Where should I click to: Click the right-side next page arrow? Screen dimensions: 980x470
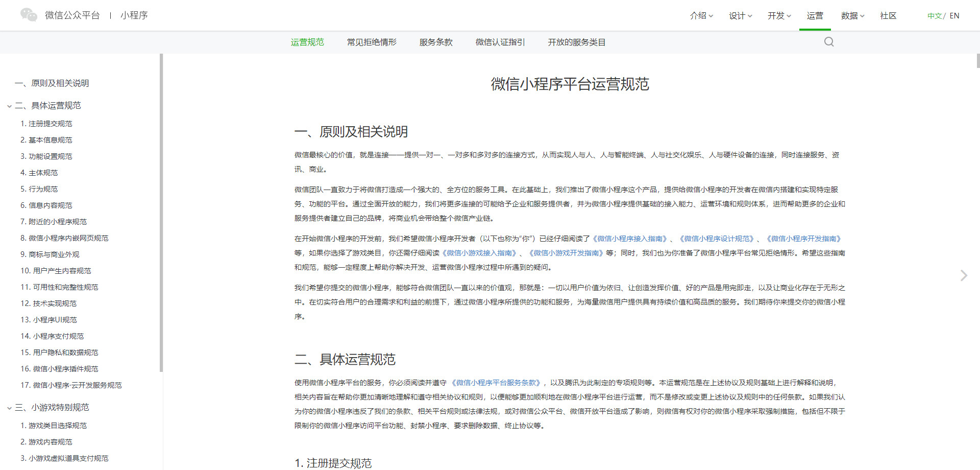tap(964, 275)
